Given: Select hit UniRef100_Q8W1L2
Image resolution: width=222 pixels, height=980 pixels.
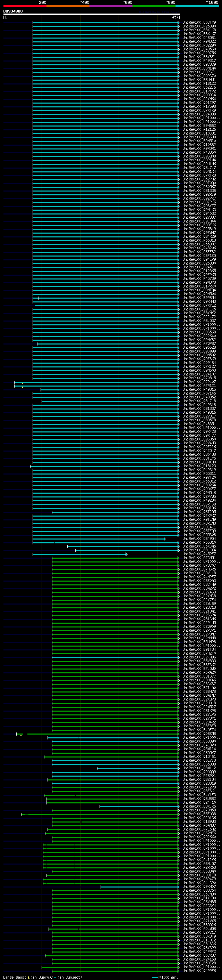Looking at the screenshot, I should (x=199, y=768).
